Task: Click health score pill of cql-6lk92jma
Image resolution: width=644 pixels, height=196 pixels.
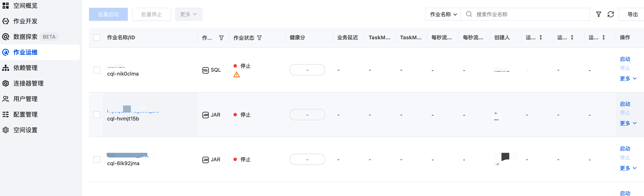Action: [x=307, y=159]
